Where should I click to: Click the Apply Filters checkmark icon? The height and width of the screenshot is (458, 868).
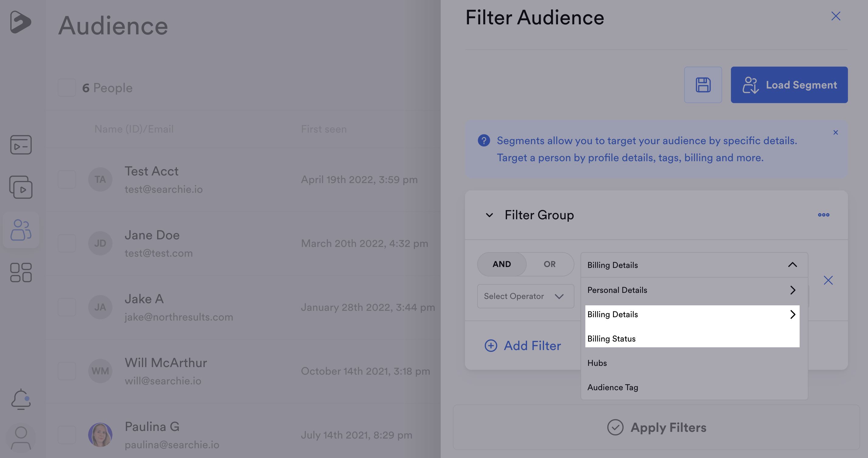pos(615,427)
